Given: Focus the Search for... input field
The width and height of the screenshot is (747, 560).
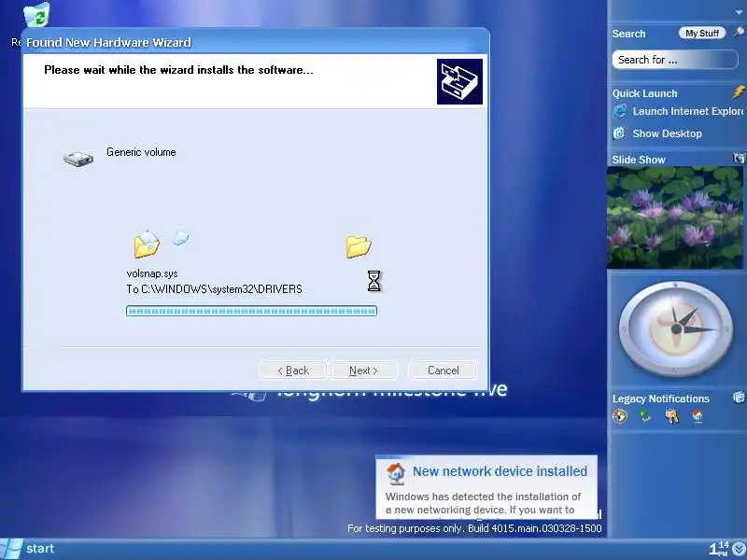Looking at the screenshot, I should [x=674, y=60].
